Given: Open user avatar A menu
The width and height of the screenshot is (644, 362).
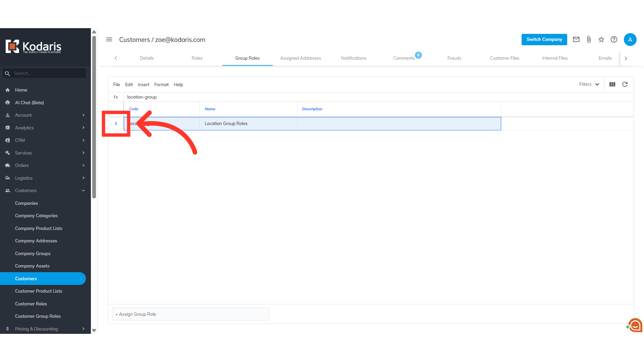Looking at the screenshot, I should point(630,40).
